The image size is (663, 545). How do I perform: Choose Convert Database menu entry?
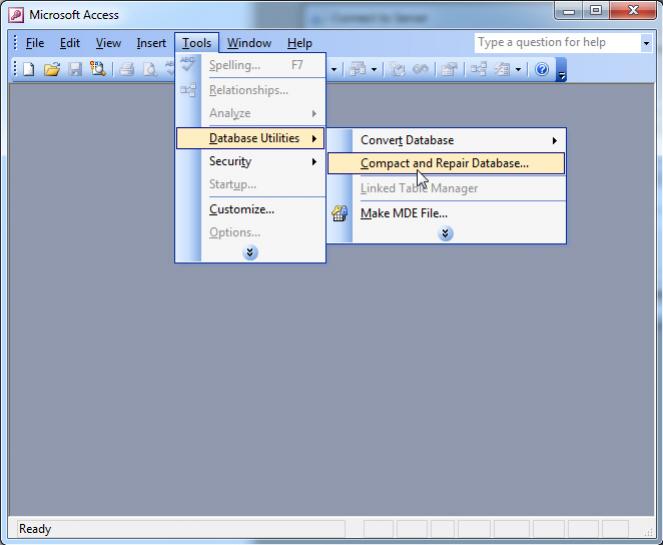[x=446, y=140]
